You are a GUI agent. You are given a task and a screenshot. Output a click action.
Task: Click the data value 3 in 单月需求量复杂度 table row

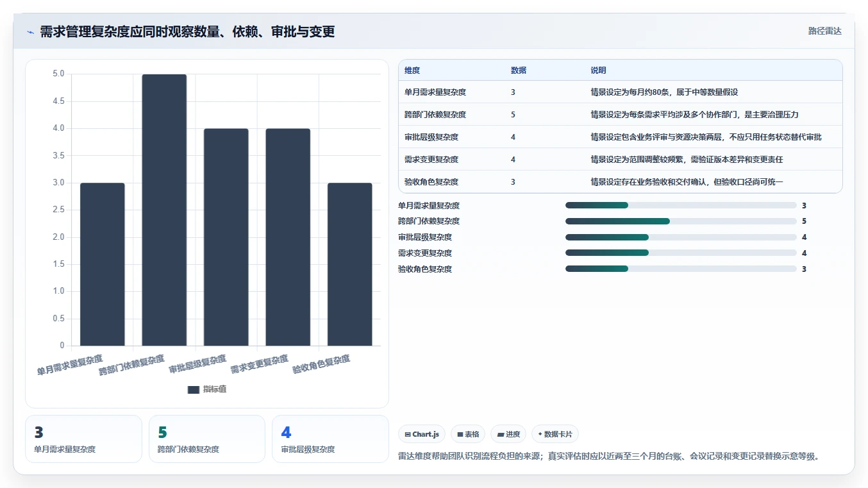pyautogui.click(x=513, y=92)
